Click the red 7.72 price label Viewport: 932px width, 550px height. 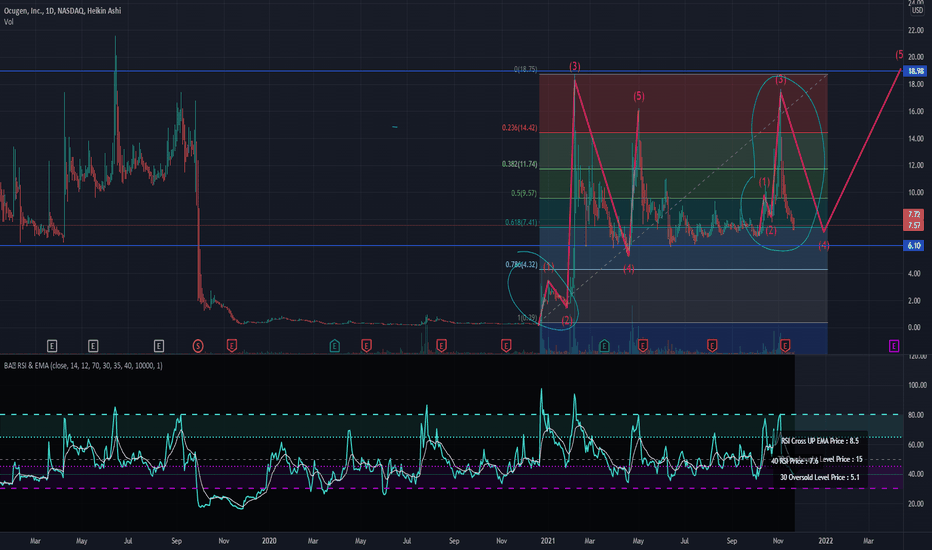coord(914,214)
